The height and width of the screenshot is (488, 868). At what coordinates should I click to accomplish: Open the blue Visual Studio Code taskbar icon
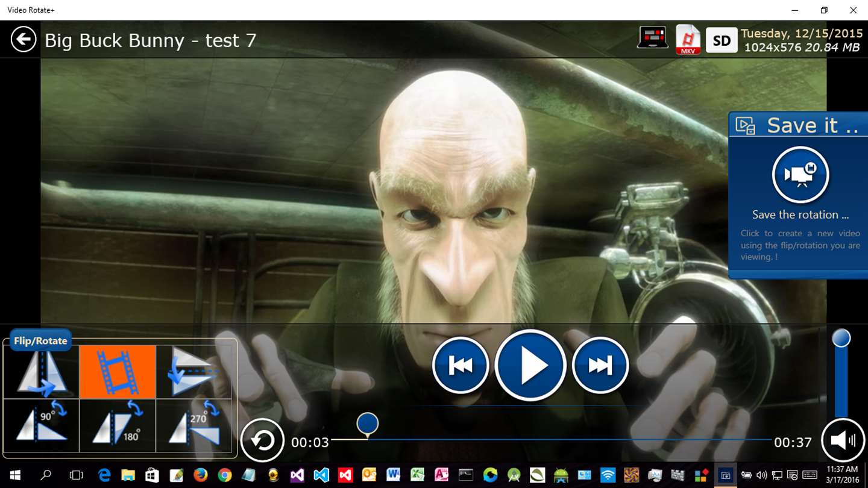pyautogui.click(x=321, y=475)
